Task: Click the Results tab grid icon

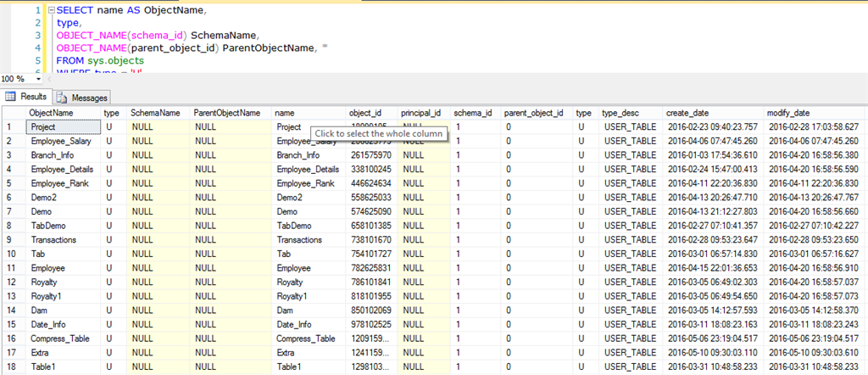Action: (x=11, y=97)
